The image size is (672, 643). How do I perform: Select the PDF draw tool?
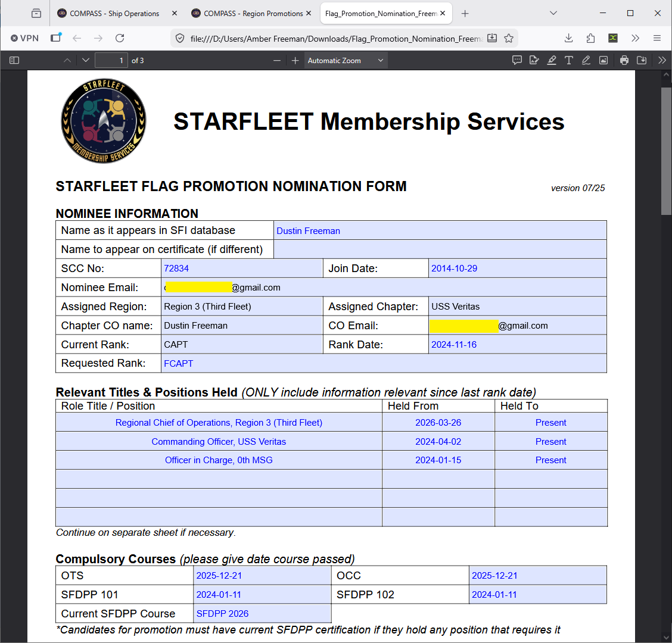(x=586, y=60)
